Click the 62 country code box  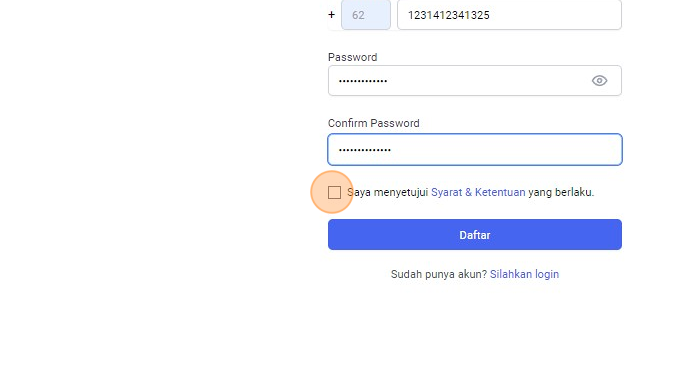point(366,15)
